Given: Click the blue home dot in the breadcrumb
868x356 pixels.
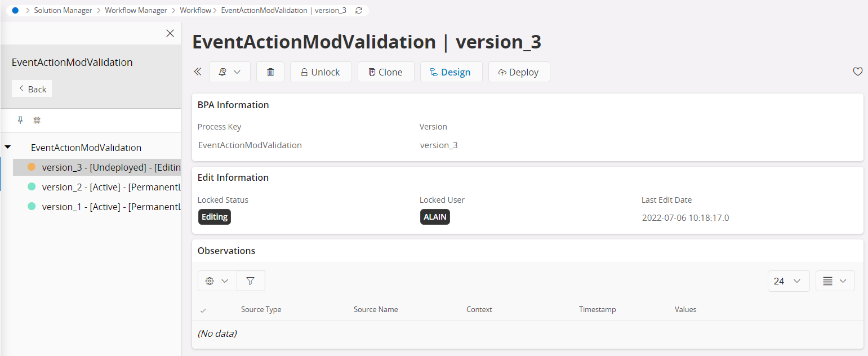Looking at the screenshot, I should (x=15, y=11).
